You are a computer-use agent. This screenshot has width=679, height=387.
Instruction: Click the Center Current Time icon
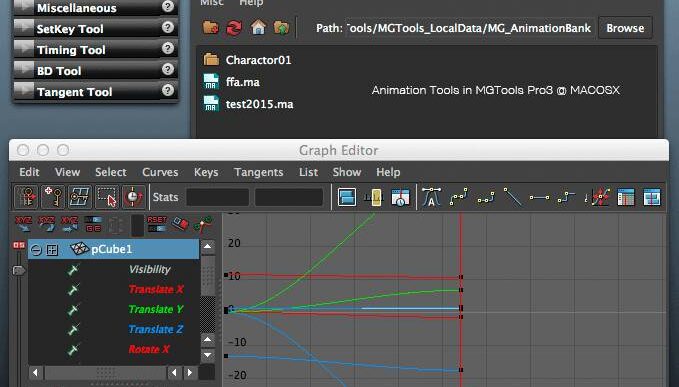tap(400, 197)
